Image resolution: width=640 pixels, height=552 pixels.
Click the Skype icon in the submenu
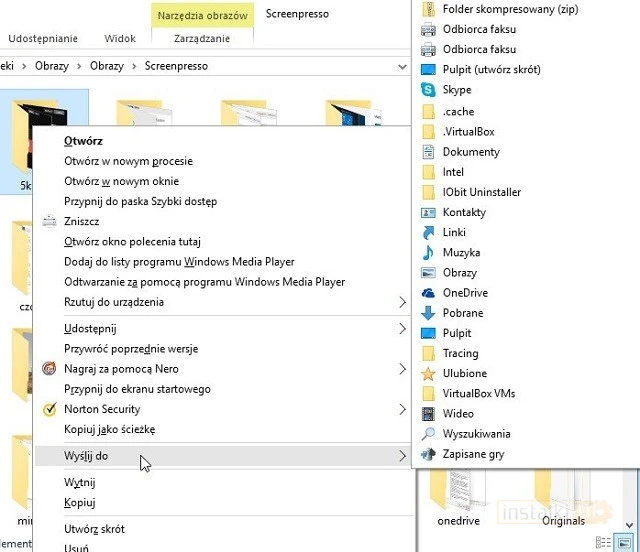tap(428, 90)
